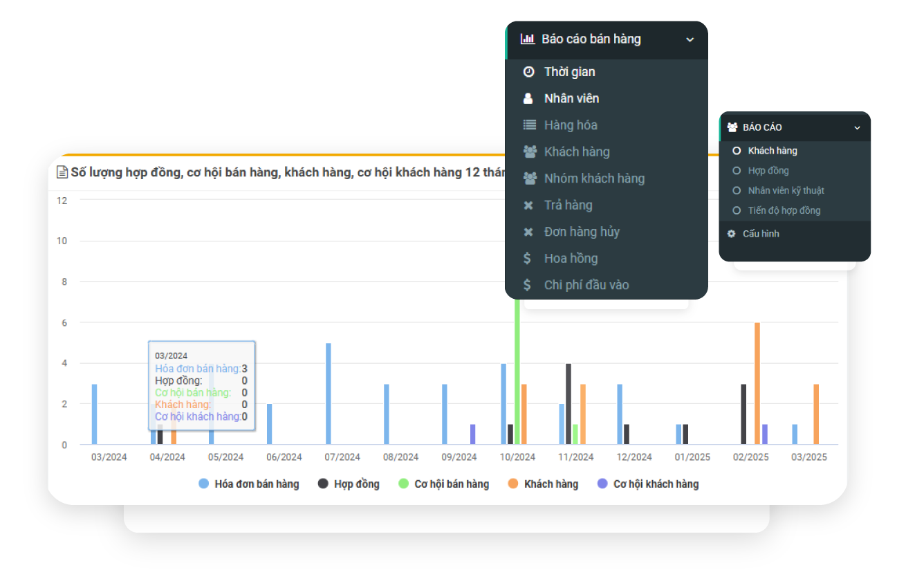
Task: Click the Cấu hình settings link
Action: coord(761,234)
